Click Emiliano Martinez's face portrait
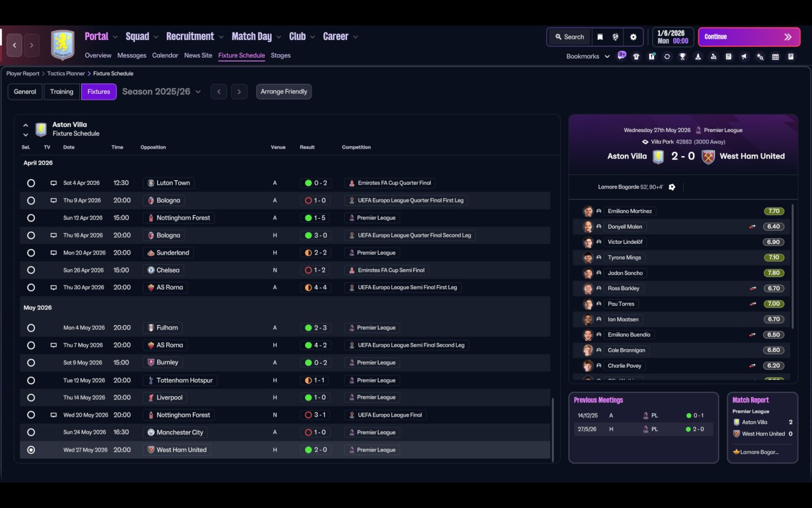 click(x=588, y=211)
